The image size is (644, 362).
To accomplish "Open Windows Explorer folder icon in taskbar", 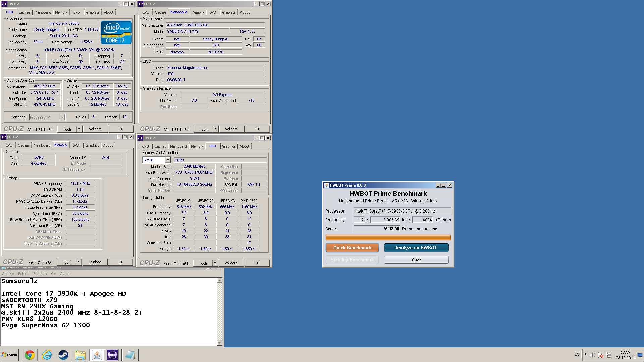I will [x=80, y=355].
